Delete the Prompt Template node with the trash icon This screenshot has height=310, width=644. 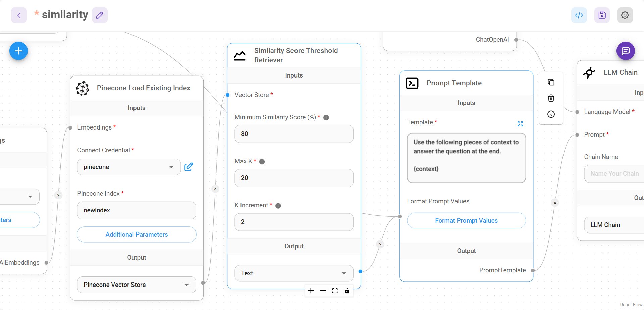(551, 98)
